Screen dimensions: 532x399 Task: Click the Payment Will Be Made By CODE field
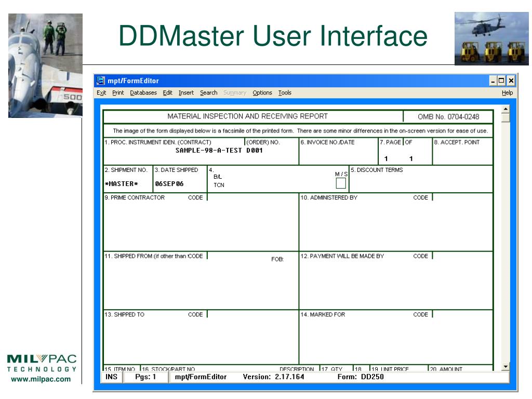coord(462,256)
